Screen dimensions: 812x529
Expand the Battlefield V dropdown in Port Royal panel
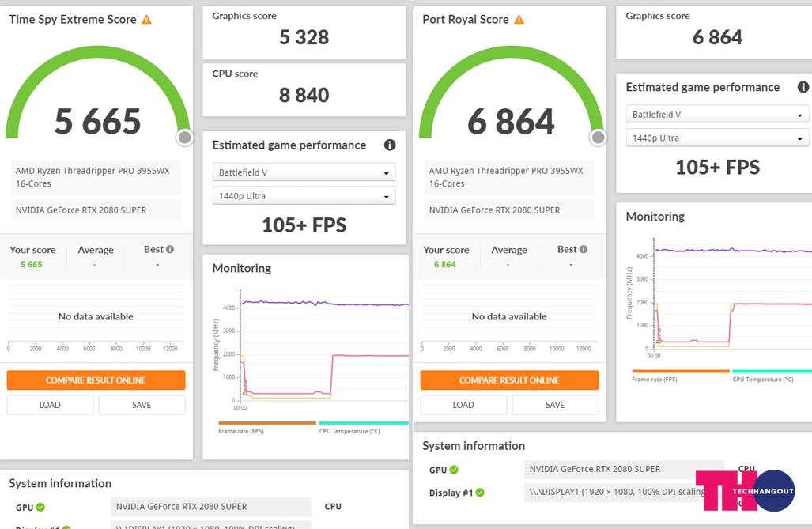click(x=717, y=115)
